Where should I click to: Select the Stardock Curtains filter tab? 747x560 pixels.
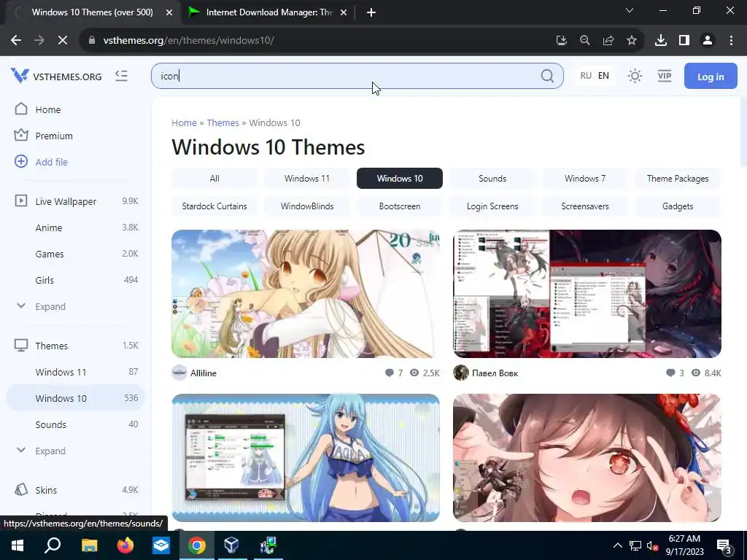click(214, 206)
